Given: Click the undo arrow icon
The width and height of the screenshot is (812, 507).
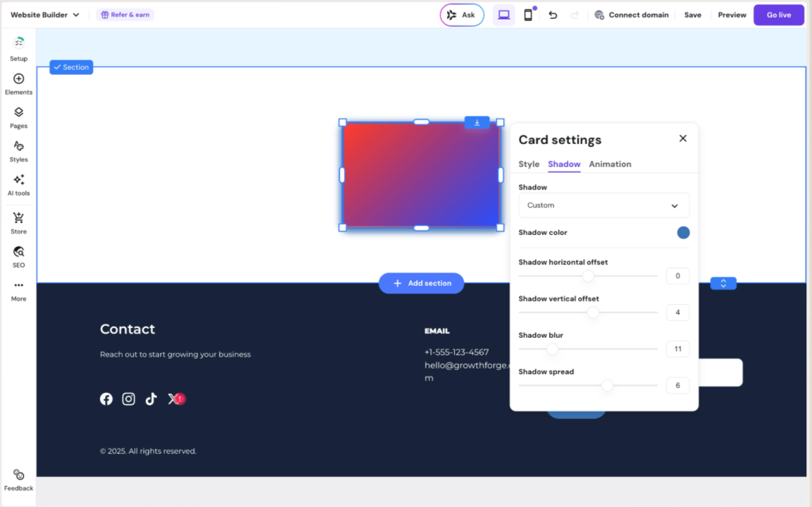Looking at the screenshot, I should point(553,15).
